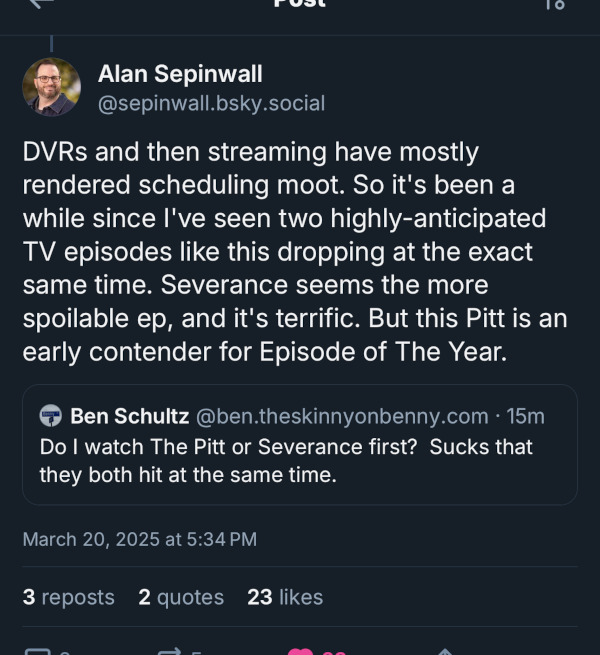Open the Alan Sepinwall display name
600x655 pixels.
[180, 73]
